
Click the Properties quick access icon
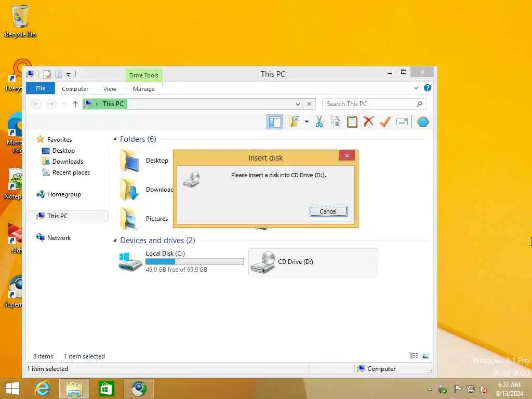point(47,74)
